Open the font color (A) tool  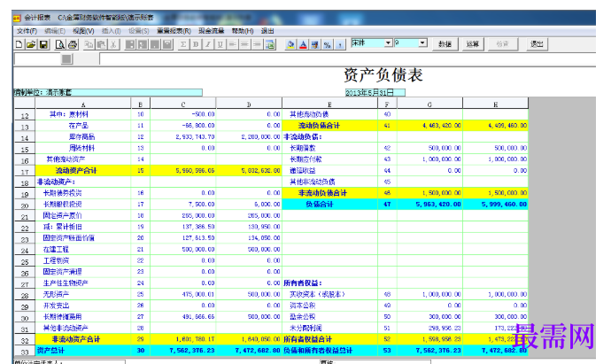tap(303, 44)
